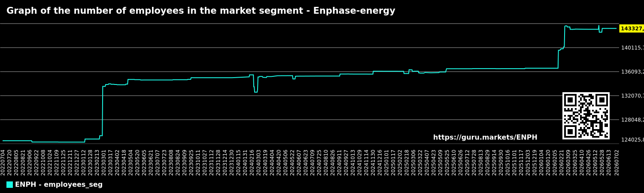
Task: Click the 20230301 date label on x-axis
Action: point(104,162)
